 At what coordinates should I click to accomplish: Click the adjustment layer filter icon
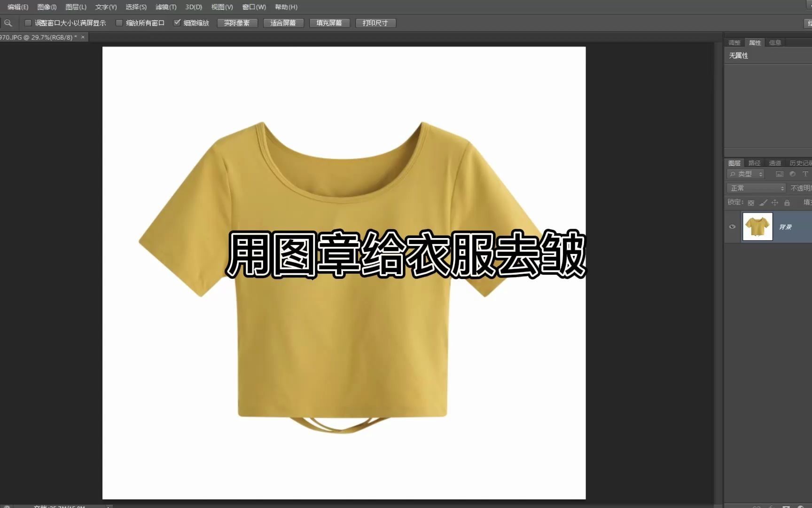point(792,175)
